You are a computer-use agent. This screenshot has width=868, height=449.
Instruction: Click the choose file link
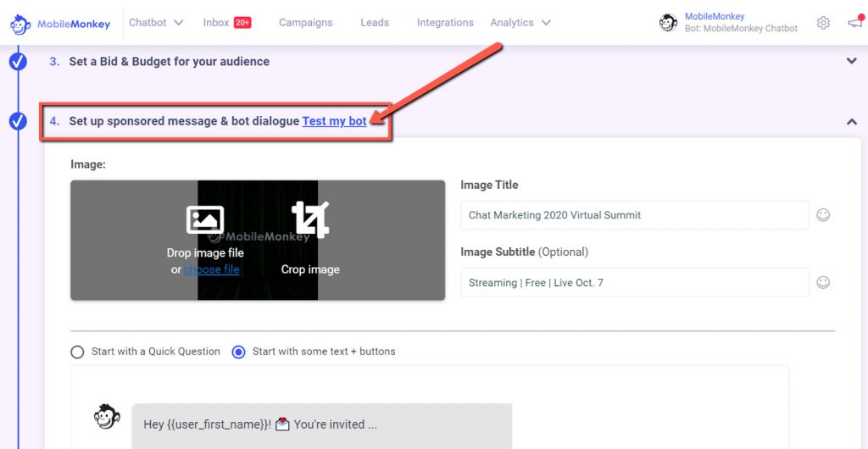(x=211, y=270)
